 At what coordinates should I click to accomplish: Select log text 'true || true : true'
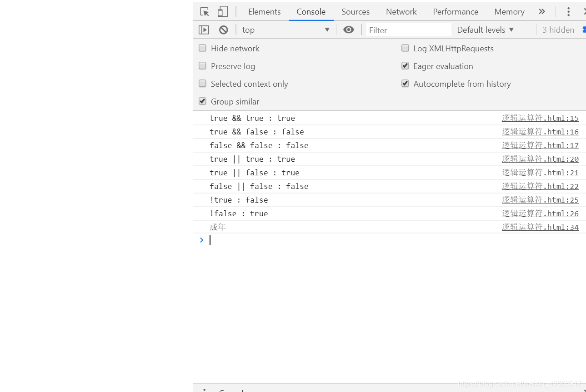click(252, 159)
